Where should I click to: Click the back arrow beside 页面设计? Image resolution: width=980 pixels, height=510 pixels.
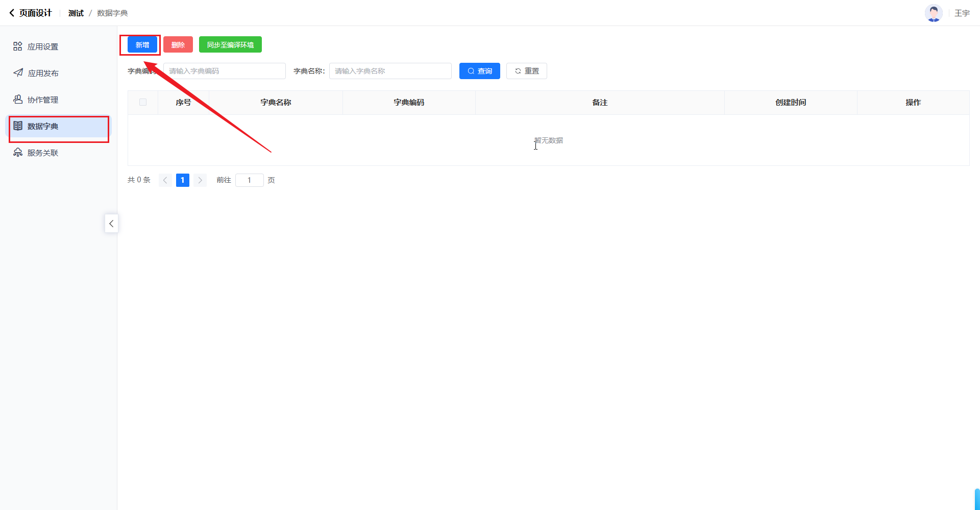tap(12, 13)
